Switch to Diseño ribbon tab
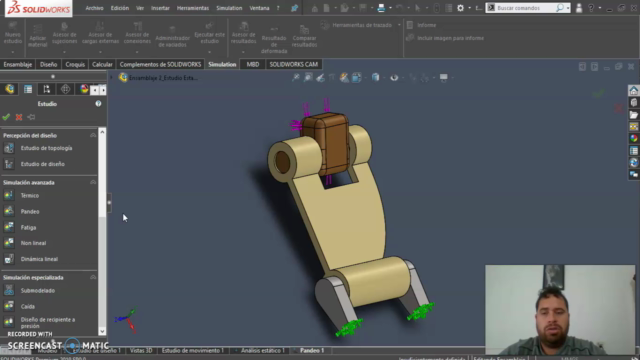This screenshot has width=640, height=360. pyautogui.click(x=49, y=64)
